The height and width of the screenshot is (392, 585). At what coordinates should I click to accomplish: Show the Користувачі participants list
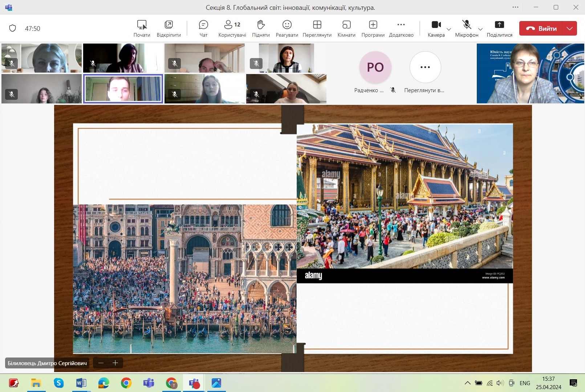pos(232,28)
